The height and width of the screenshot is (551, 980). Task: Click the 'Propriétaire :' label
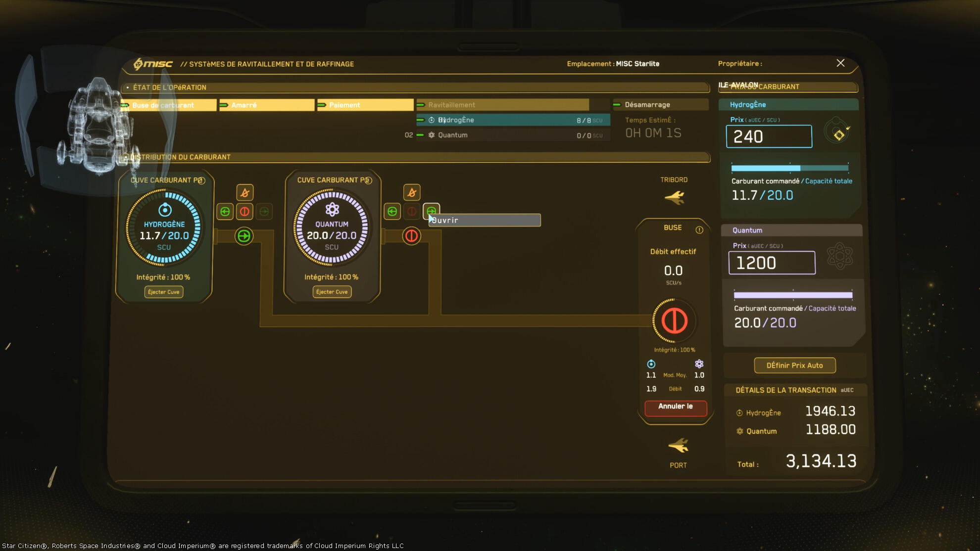740,64
